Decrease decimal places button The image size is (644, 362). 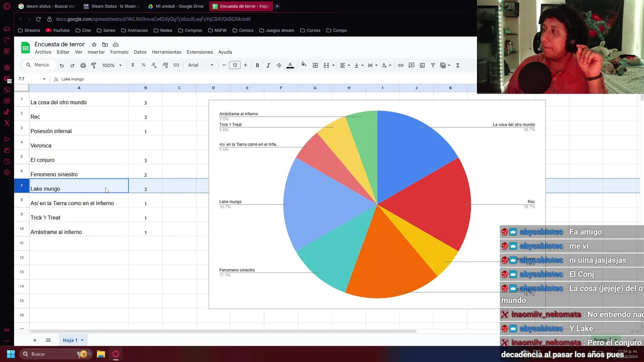coord(154,65)
